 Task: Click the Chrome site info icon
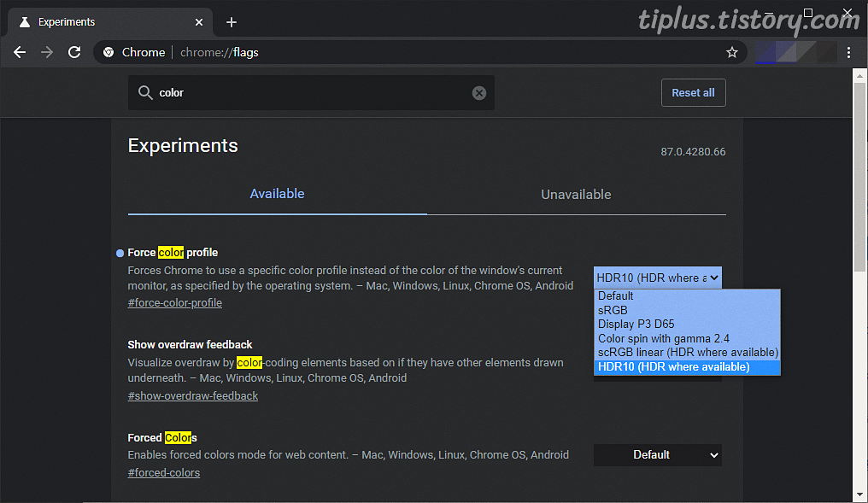tap(108, 52)
